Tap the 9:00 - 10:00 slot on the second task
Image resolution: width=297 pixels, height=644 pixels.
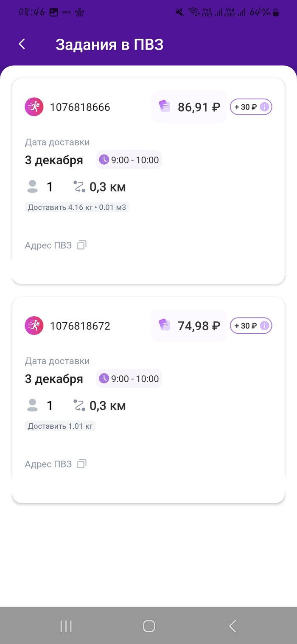134,379
